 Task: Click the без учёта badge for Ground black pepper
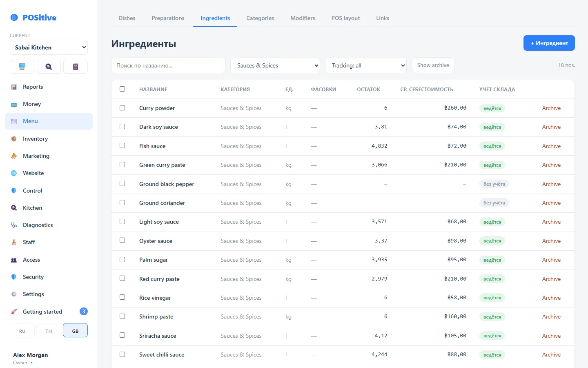pyautogui.click(x=494, y=184)
